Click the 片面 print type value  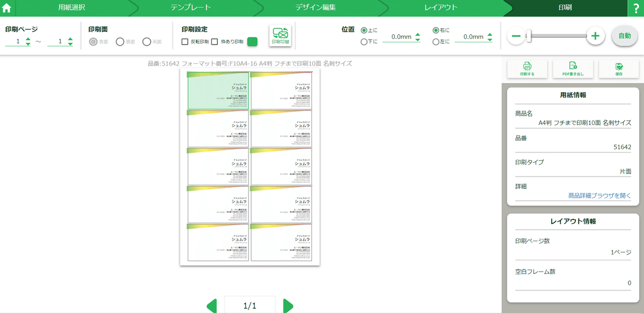[625, 171]
